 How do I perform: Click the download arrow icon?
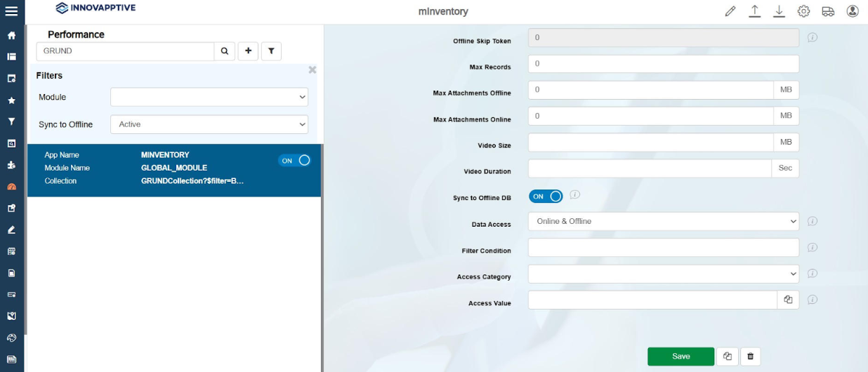point(779,11)
